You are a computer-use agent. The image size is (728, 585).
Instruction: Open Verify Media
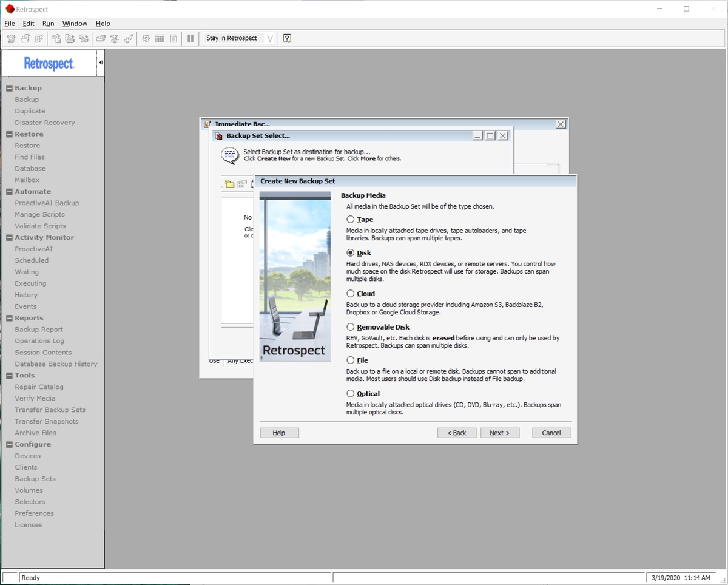(35, 399)
